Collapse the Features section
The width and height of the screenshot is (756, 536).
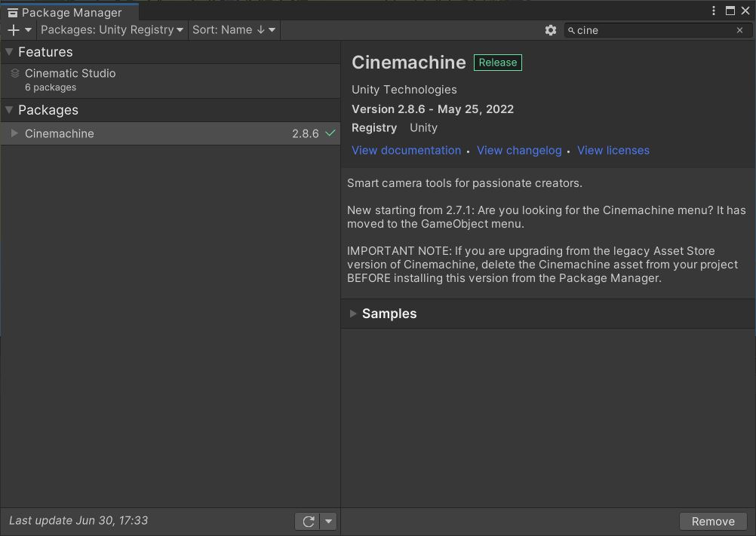click(x=9, y=51)
